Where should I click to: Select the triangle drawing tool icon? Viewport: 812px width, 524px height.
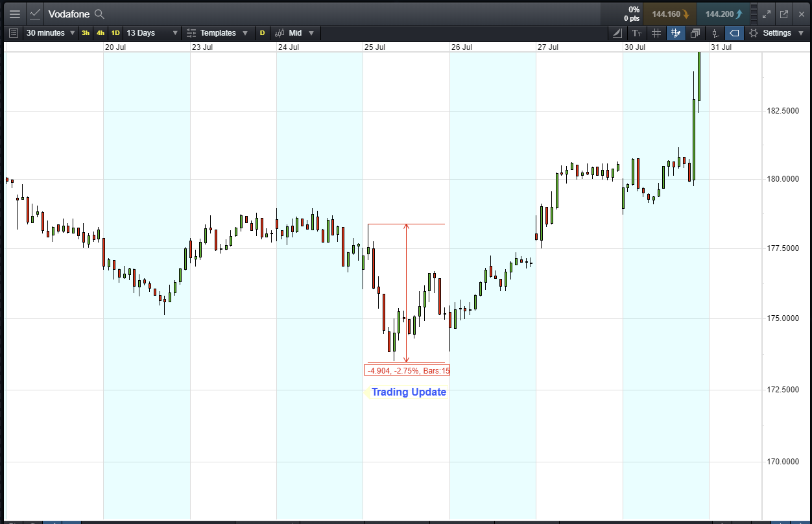[618, 33]
